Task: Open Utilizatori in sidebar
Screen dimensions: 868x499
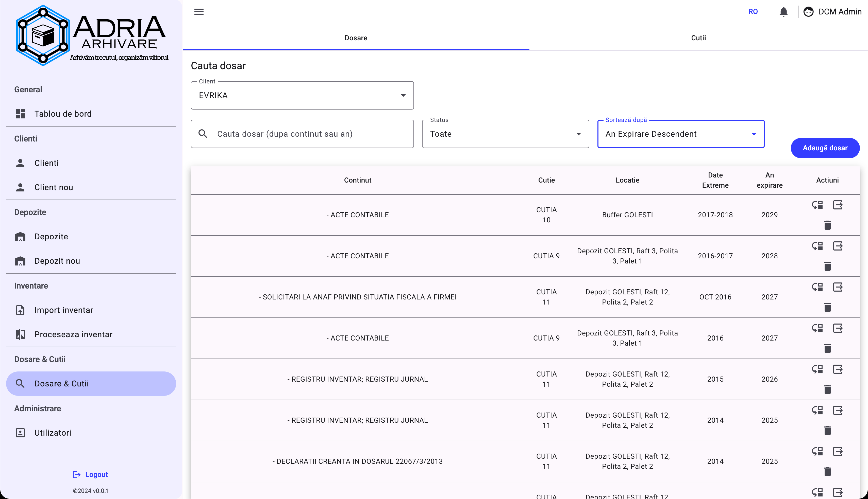Action: click(91, 433)
